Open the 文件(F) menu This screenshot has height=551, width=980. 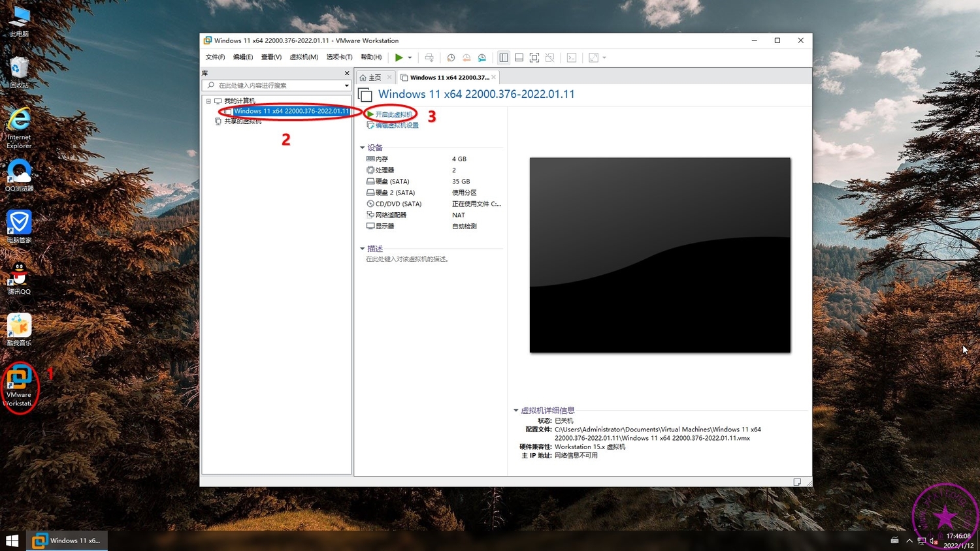pyautogui.click(x=215, y=57)
